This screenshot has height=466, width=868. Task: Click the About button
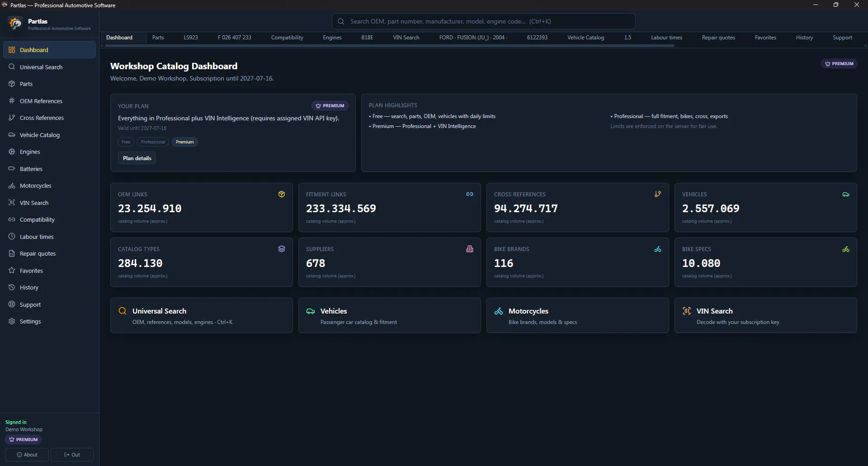coord(27,455)
